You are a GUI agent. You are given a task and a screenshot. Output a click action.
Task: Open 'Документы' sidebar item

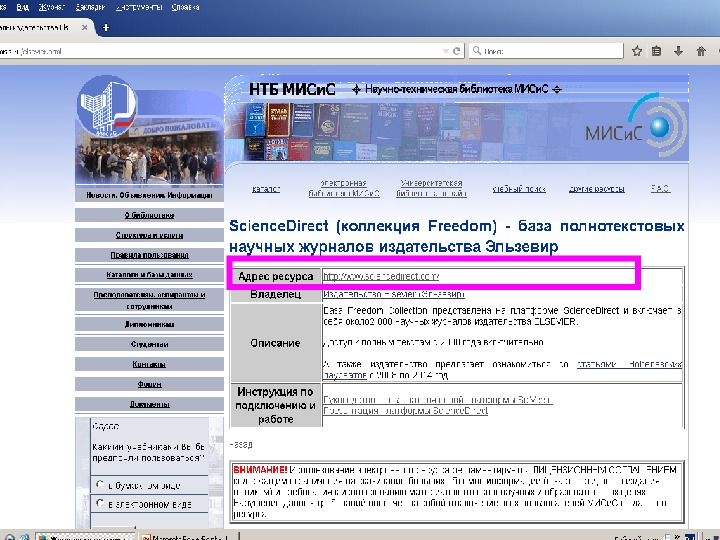tap(149, 404)
